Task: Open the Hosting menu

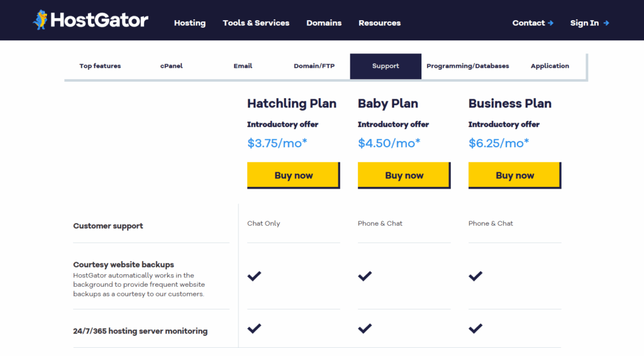Action: [x=190, y=23]
